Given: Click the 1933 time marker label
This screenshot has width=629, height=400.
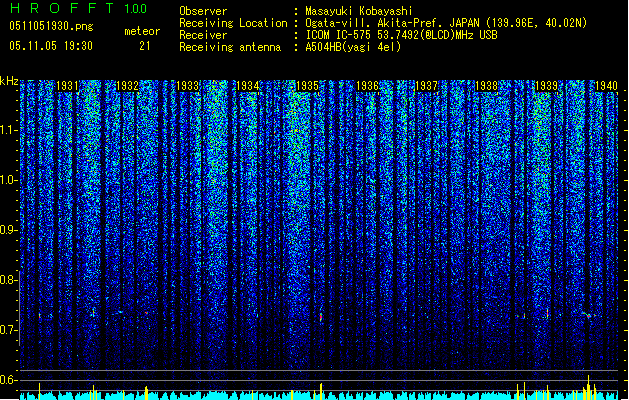Looking at the screenshot, I should 187,86.
